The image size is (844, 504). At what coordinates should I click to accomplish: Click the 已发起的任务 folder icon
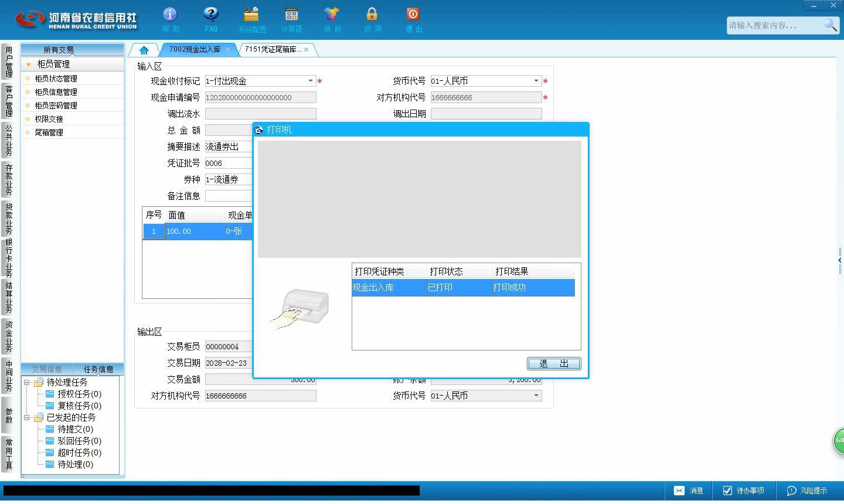click(39, 417)
